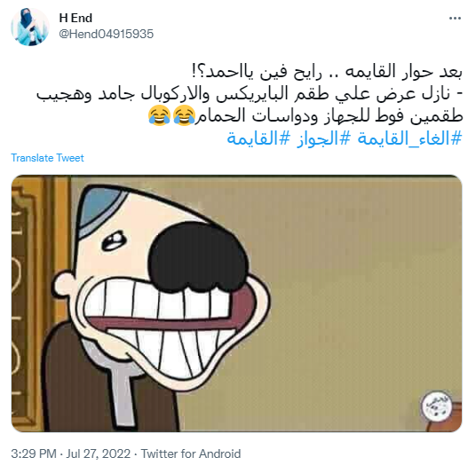Open the #الجواز hashtag

[x=323, y=138]
